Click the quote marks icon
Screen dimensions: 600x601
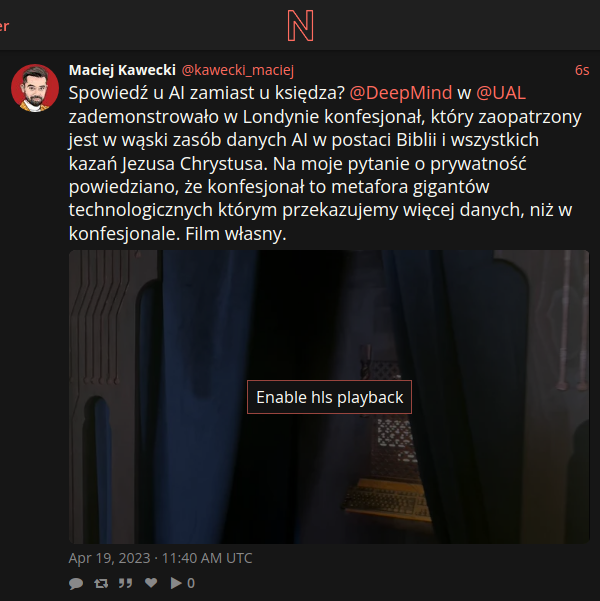pyautogui.click(x=125, y=583)
